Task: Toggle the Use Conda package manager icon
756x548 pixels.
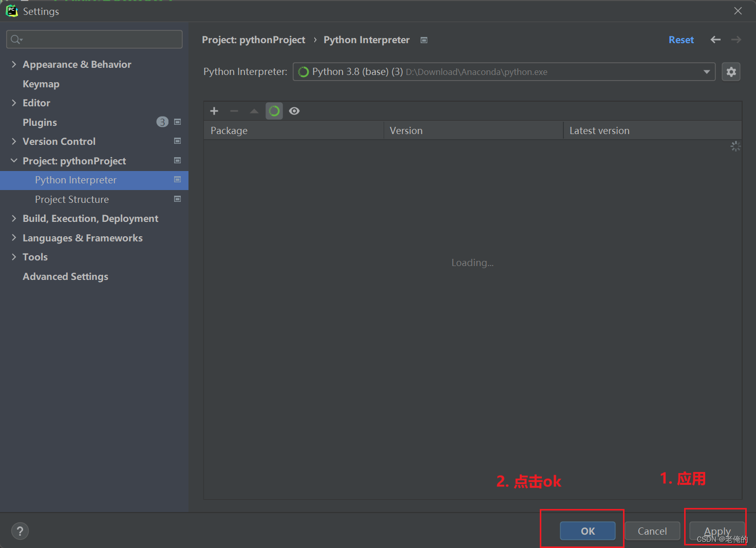Action: coord(274,111)
